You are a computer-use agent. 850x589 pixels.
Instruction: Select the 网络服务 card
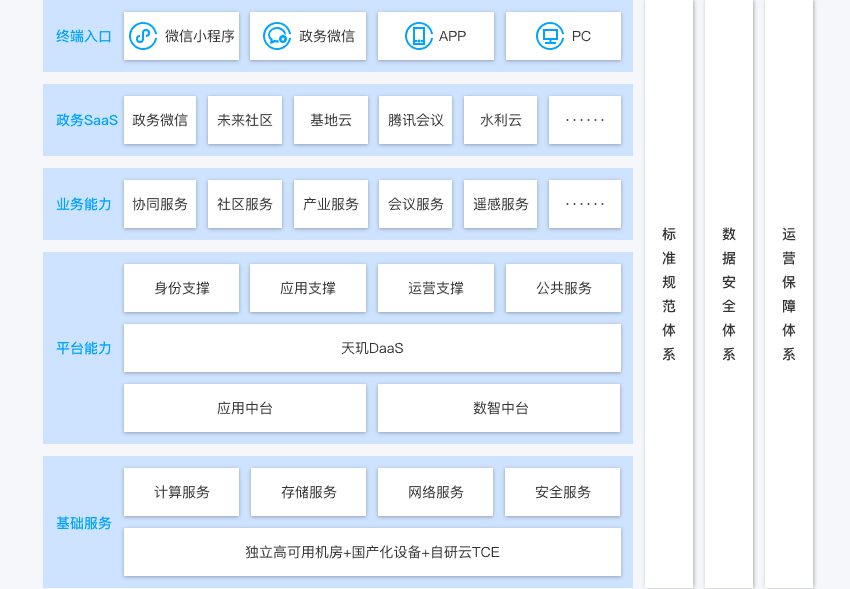point(435,492)
